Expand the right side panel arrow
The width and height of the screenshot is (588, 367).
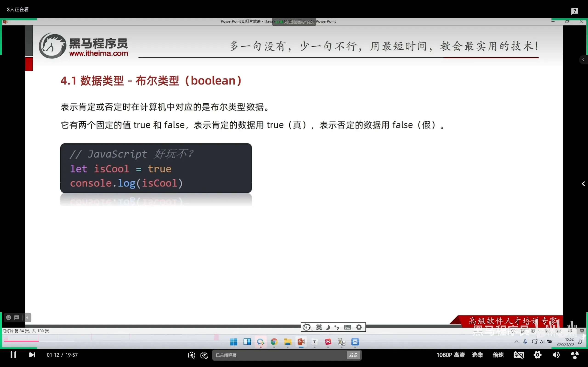583,184
